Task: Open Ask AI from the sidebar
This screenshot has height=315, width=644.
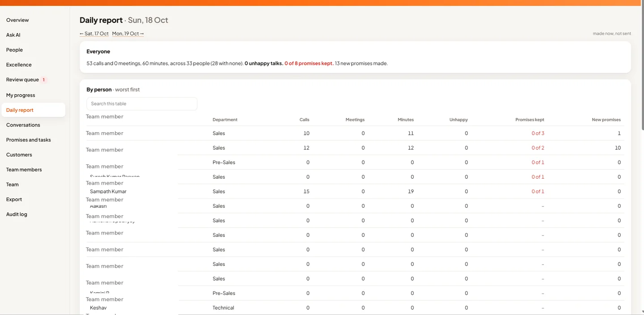Action: click(x=13, y=35)
